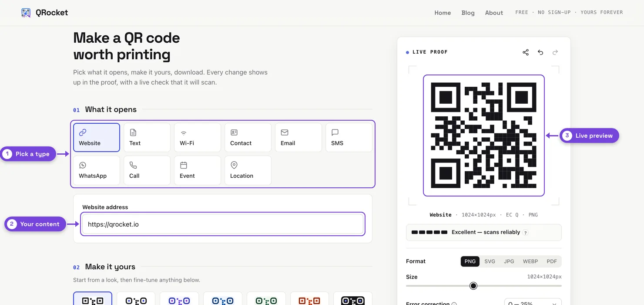Choose the purple preset look

[179, 298]
